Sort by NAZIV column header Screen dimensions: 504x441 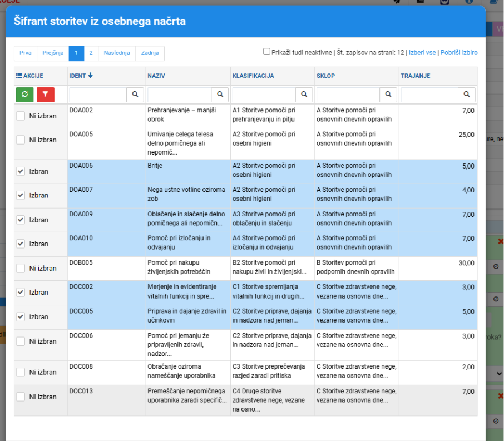point(156,76)
